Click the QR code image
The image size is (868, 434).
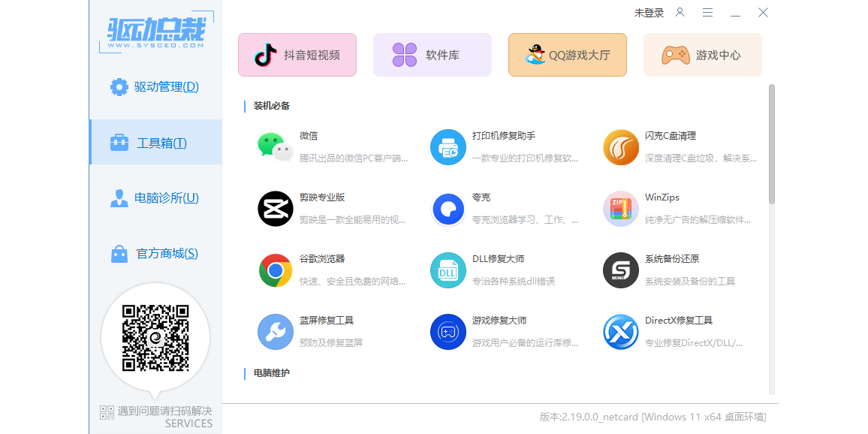[x=155, y=337]
